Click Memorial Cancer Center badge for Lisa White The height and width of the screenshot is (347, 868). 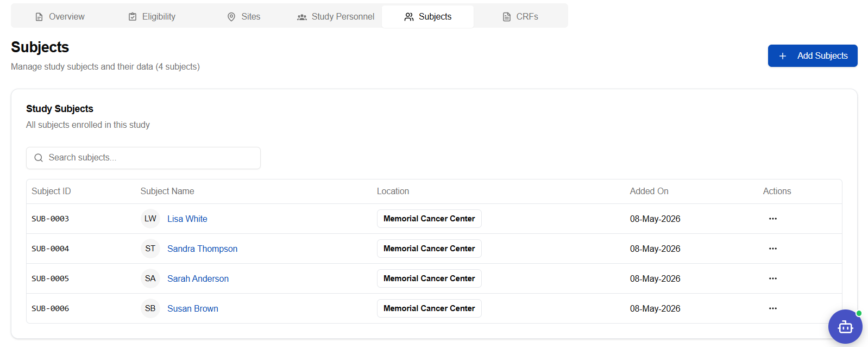tap(429, 219)
